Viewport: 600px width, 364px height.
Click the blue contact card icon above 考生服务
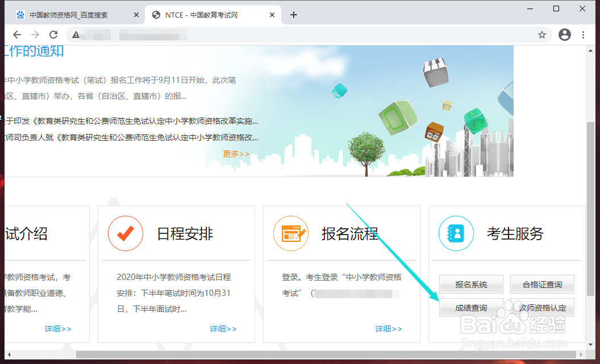456,233
